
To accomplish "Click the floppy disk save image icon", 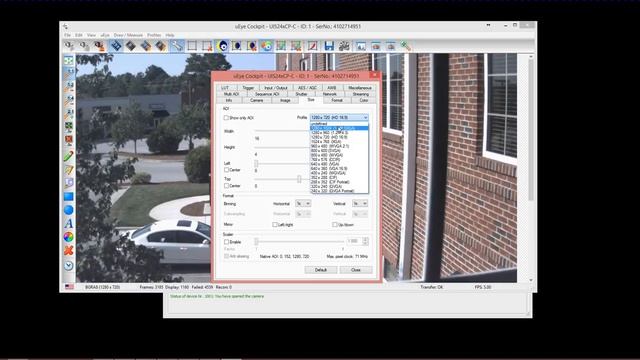I will pyautogui.click(x=329, y=46).
